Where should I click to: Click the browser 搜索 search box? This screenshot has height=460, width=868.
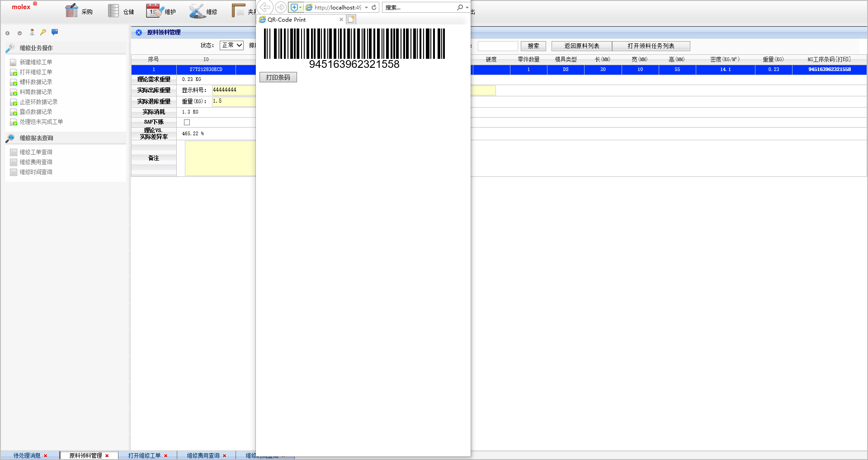coord(420,7)
